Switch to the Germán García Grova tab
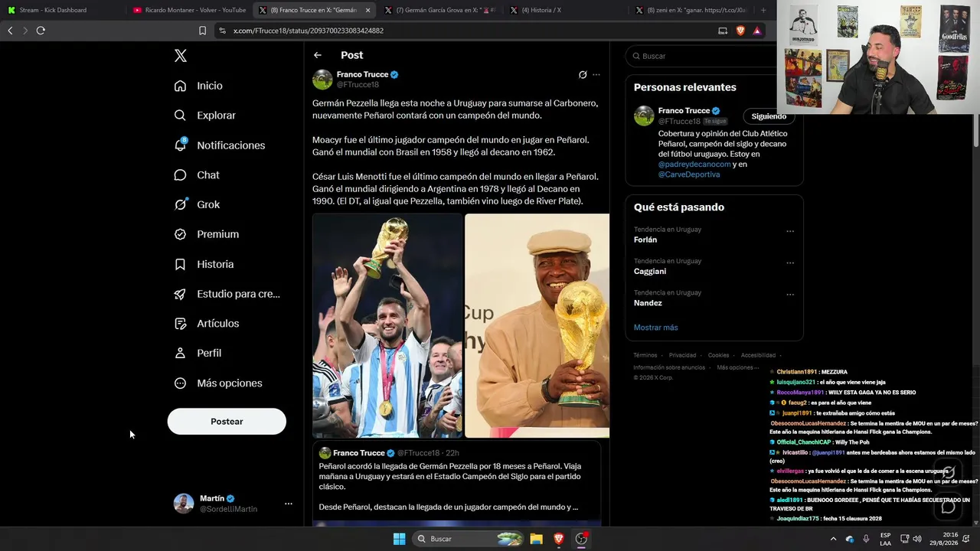 439,10
